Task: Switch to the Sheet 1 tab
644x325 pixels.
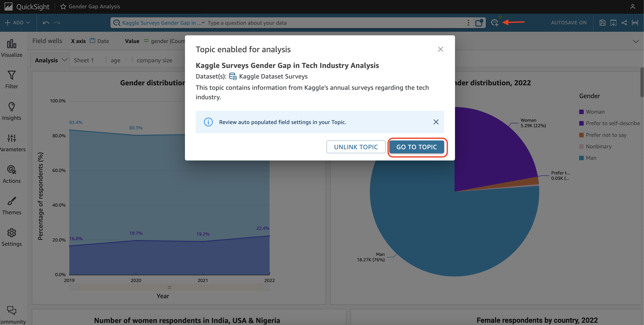Action: (84, 60)
